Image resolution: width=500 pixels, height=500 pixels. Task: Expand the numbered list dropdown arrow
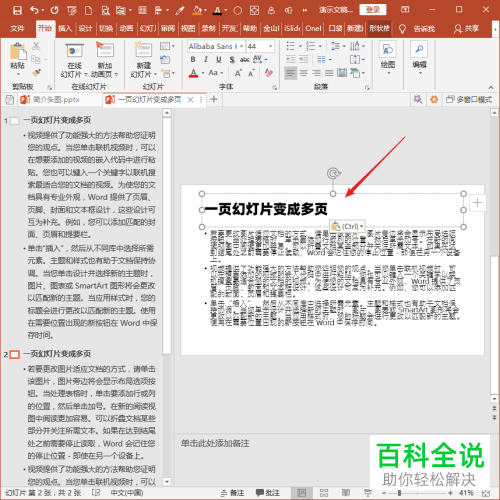point(320,46)
